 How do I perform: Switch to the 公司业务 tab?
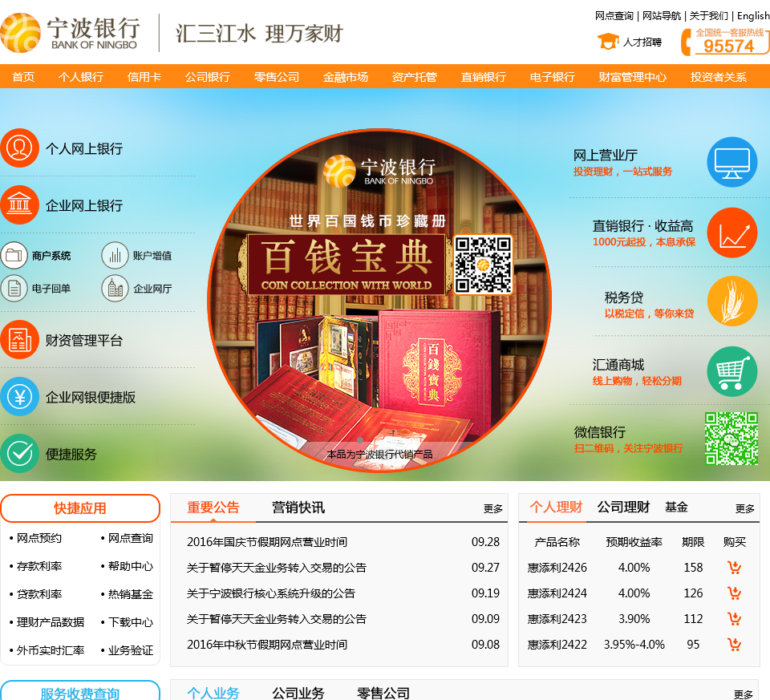(x=298, y=693)
